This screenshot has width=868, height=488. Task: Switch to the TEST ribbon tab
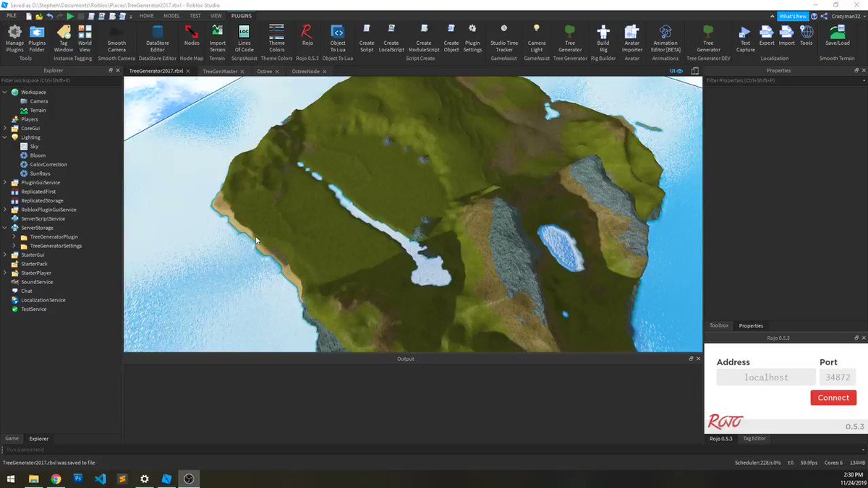tap(195, 15)
